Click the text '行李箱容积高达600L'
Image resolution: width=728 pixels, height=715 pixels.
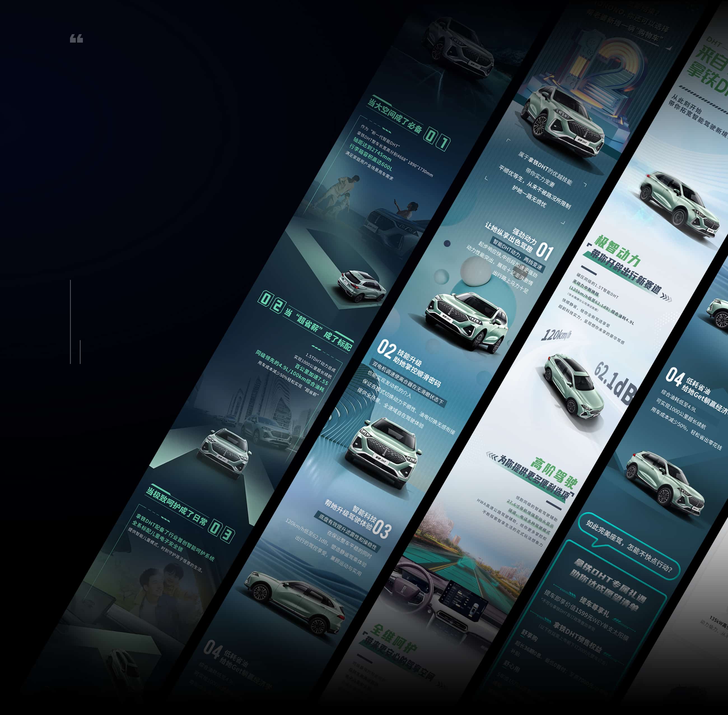370,158
